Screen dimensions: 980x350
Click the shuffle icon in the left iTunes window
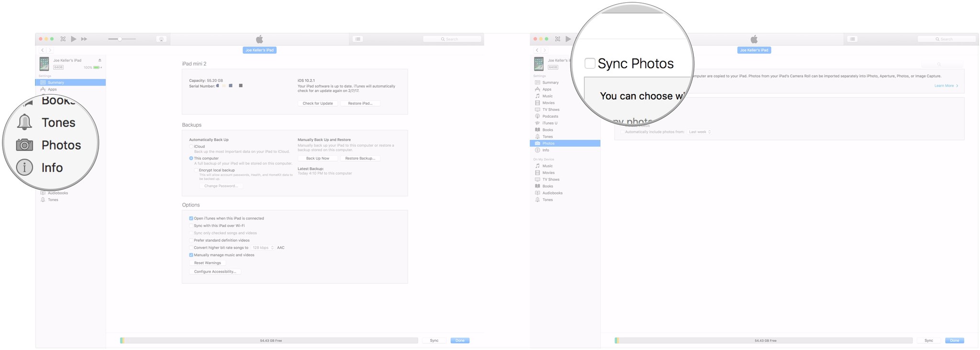coord(63,39)
